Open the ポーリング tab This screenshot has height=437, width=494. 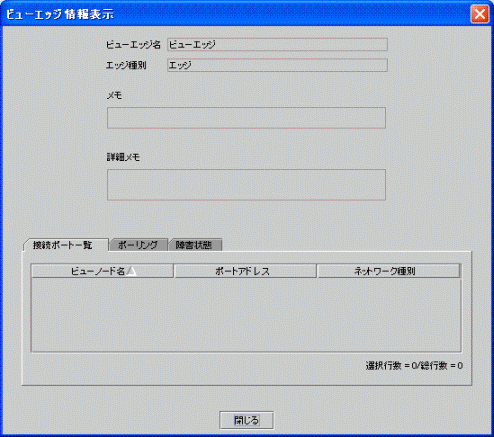pyautogui.click(x=138, y=245)
